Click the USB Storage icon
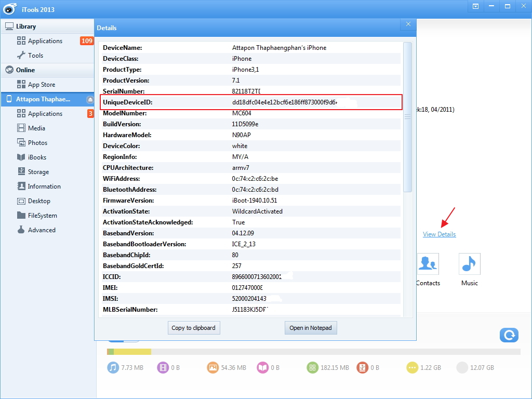The image size is (532, 399). (21, 171)
